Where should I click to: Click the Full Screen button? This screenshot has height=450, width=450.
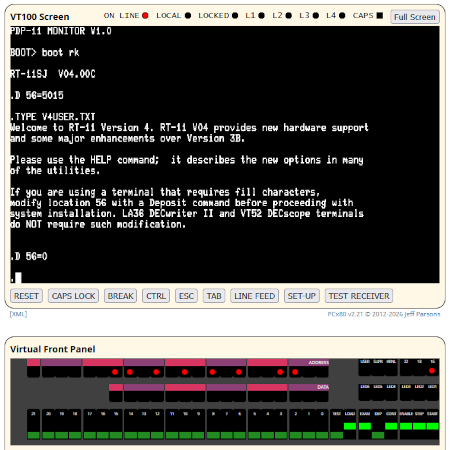[x=415, y=17]
